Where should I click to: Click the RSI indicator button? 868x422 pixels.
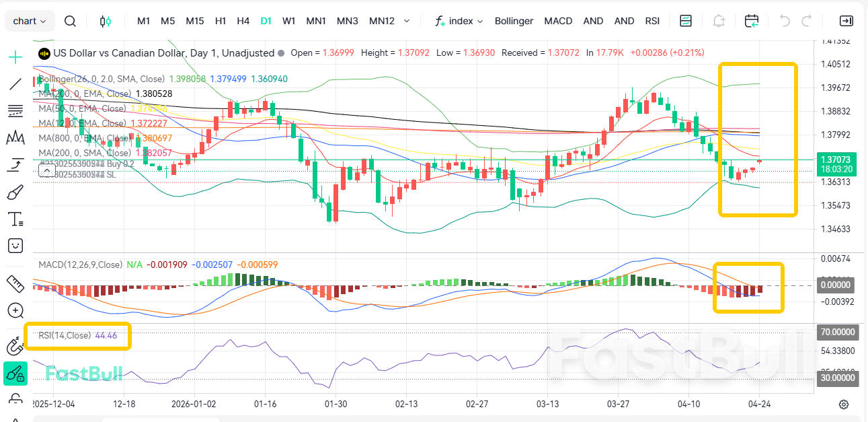[652, 21]
